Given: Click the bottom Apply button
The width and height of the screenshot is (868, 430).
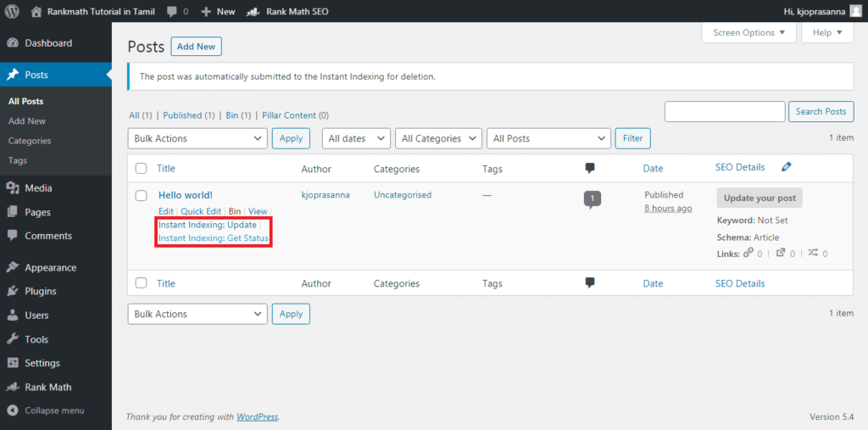Looking at the screenshot, I should click(x=292, y=314).
